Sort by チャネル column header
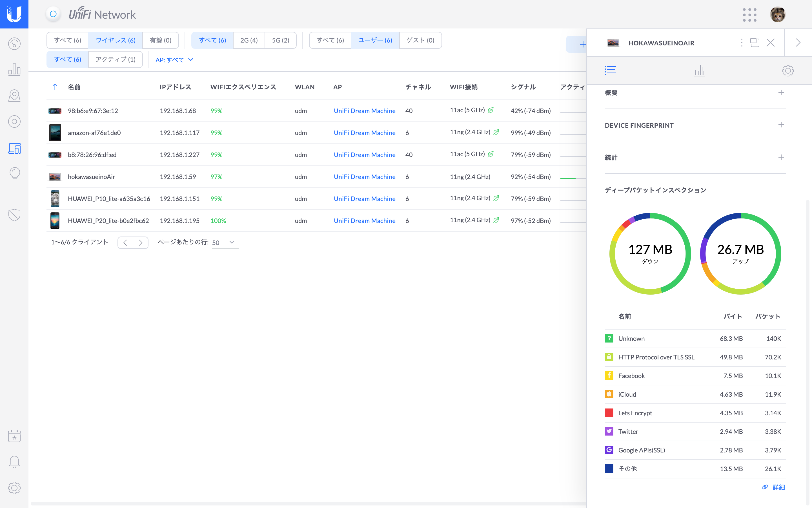812x508 pixels. 418,87
